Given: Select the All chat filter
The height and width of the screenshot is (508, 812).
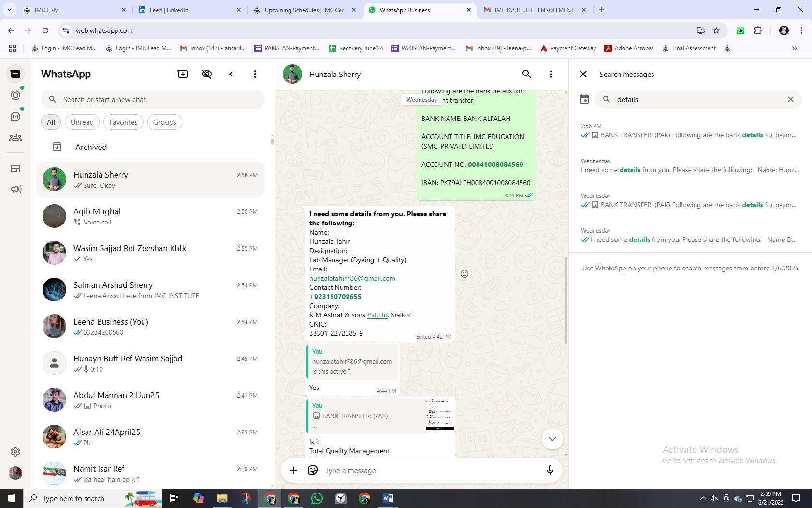Looking at the screenshot, I should pos(51,122).
